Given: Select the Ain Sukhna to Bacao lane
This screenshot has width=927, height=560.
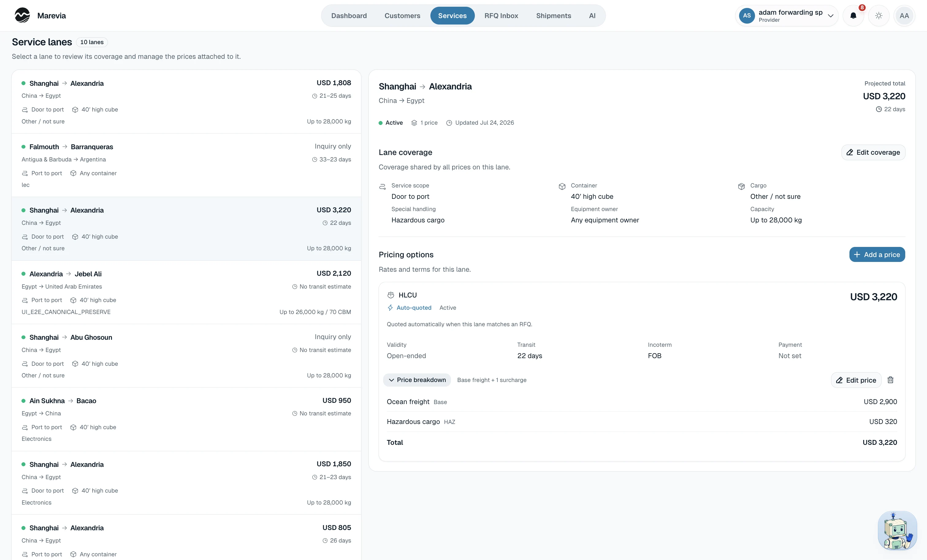Looking at the screenshot, I should pyautogui.click(x=186, y=419).
